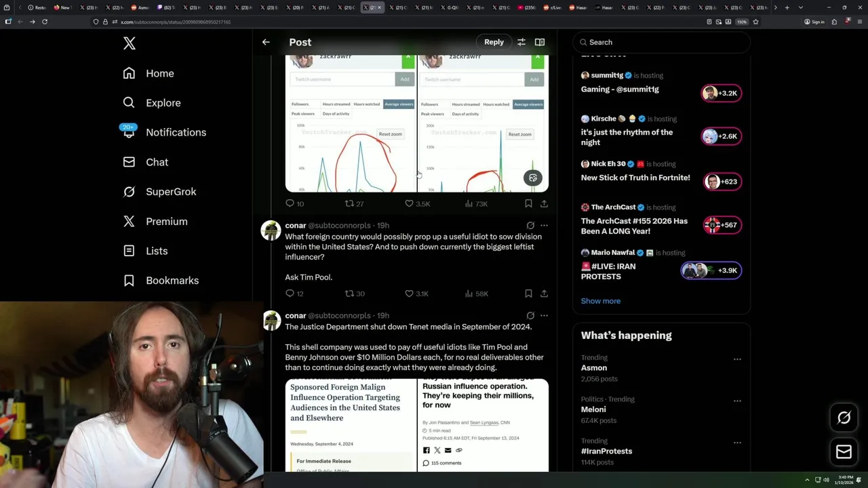Image resolution: width=868 pixels, height=488 pixels.
Task: Open Grok icon on the Tenet media post
Action: click(530, 316)
